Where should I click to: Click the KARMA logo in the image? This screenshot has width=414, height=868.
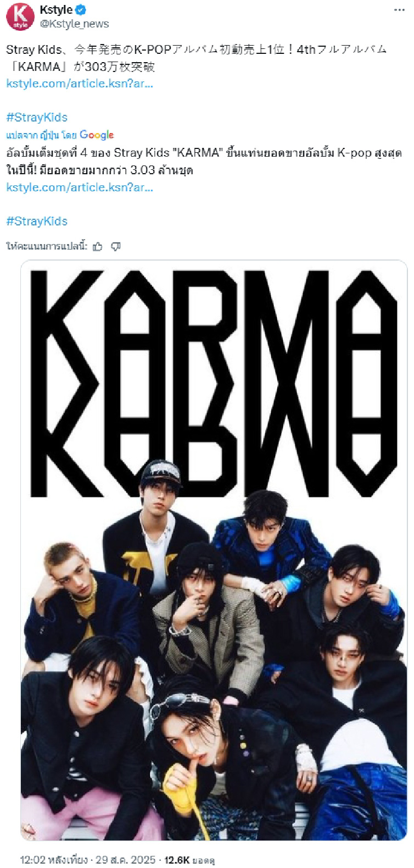point(214,383)
